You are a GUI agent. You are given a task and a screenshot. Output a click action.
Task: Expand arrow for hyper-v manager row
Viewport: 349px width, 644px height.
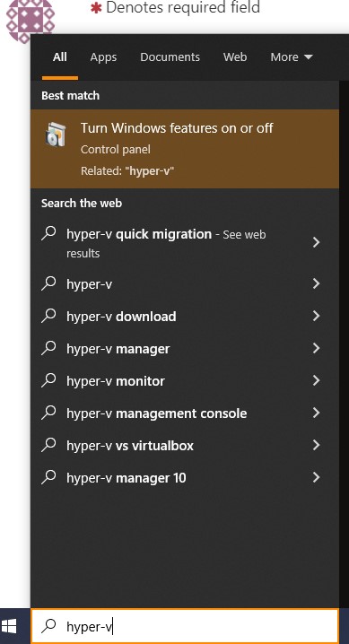click(x=316, y=348)
